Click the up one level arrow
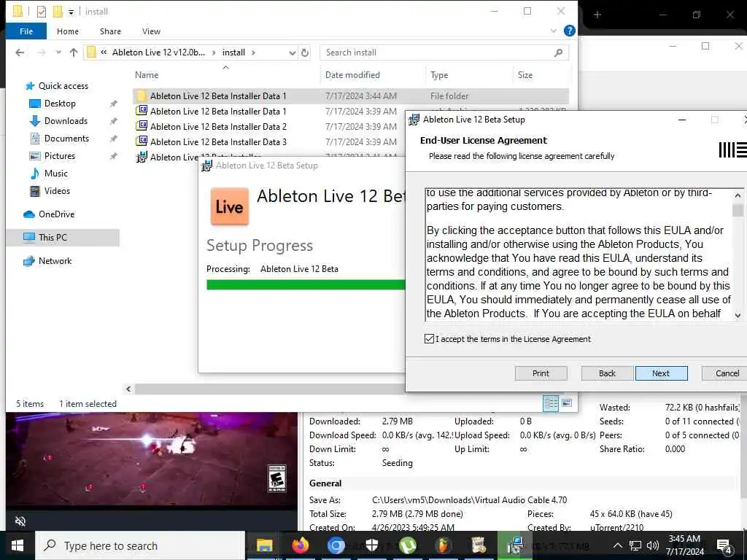 pyautogui.click(x=74, y=52)
